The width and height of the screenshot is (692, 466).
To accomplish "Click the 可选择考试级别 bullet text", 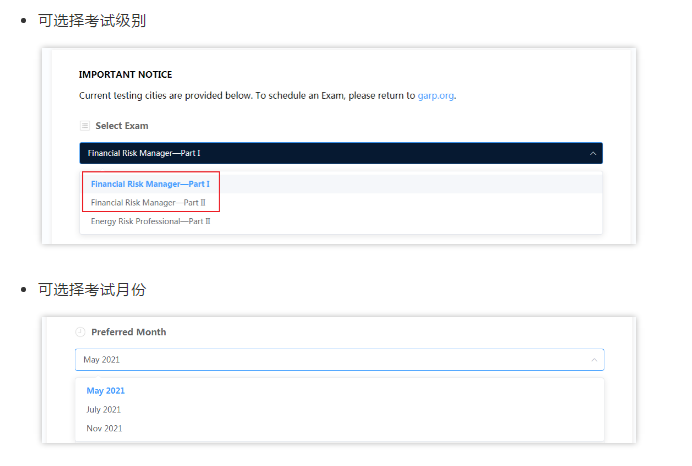I will click(92, 20).
